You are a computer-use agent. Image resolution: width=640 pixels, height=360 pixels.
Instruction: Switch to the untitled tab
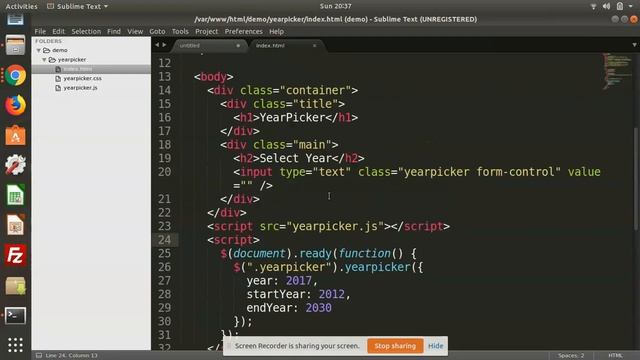(x=209, y=45)
